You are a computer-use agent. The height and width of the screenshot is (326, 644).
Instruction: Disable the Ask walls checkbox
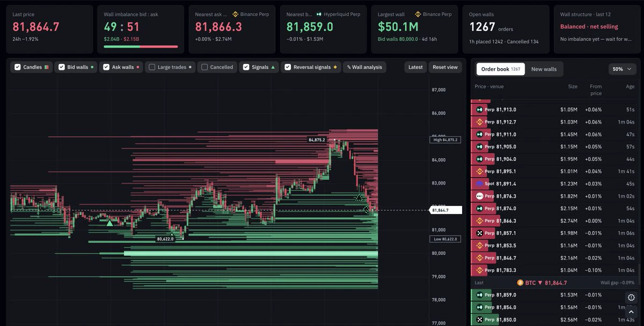pos(106,67)
